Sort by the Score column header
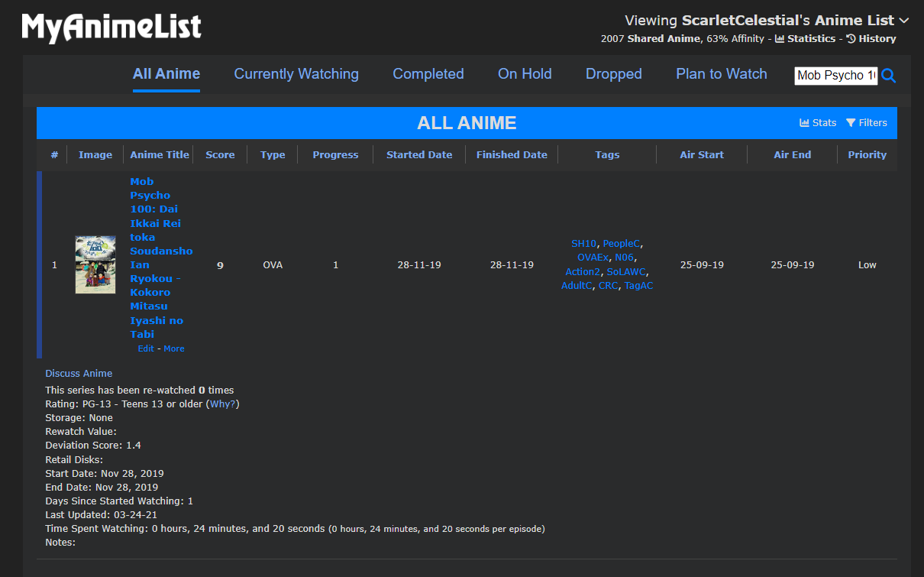This screenshot has height=577, width=924. [220, 154]
